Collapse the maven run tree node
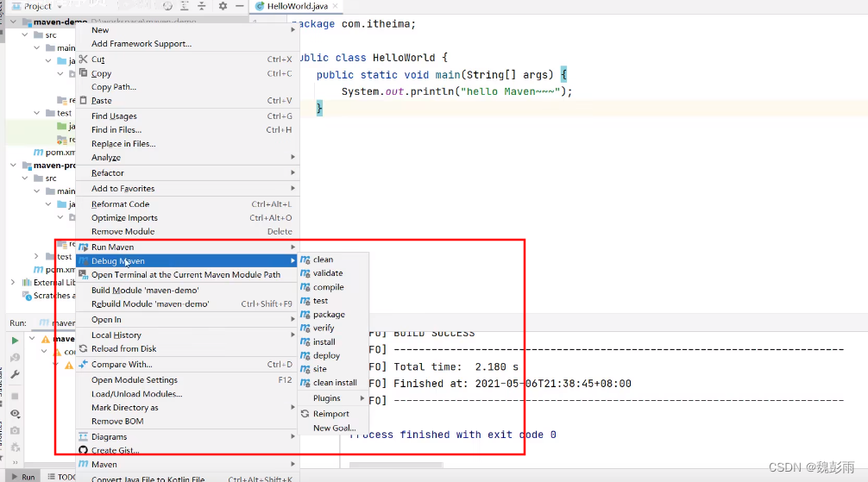The height and width of the screenshot is (482, 868). [x=32, y=338]
